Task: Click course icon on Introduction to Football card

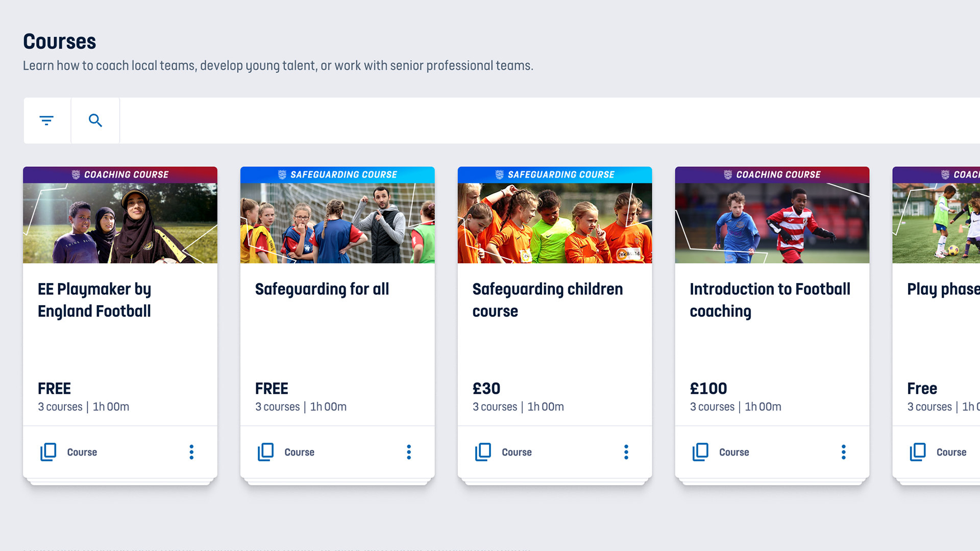Action: coord(701,452)
